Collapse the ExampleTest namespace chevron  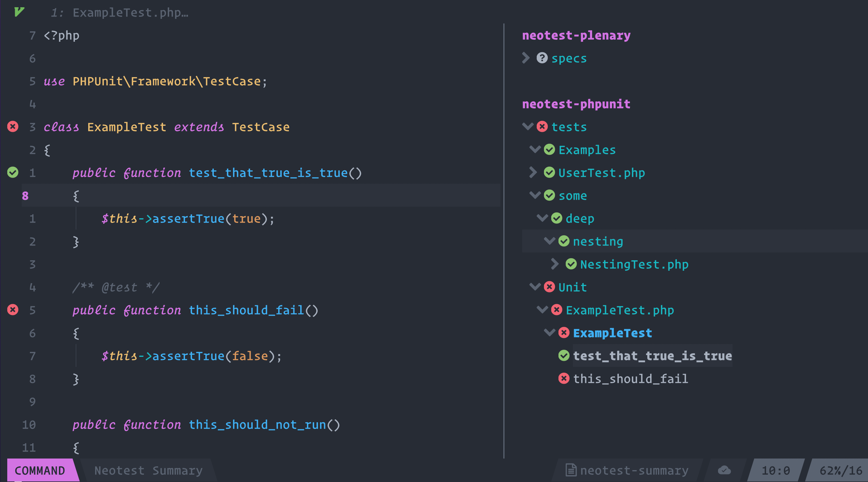pyautogui.click(x=549, y=332)
